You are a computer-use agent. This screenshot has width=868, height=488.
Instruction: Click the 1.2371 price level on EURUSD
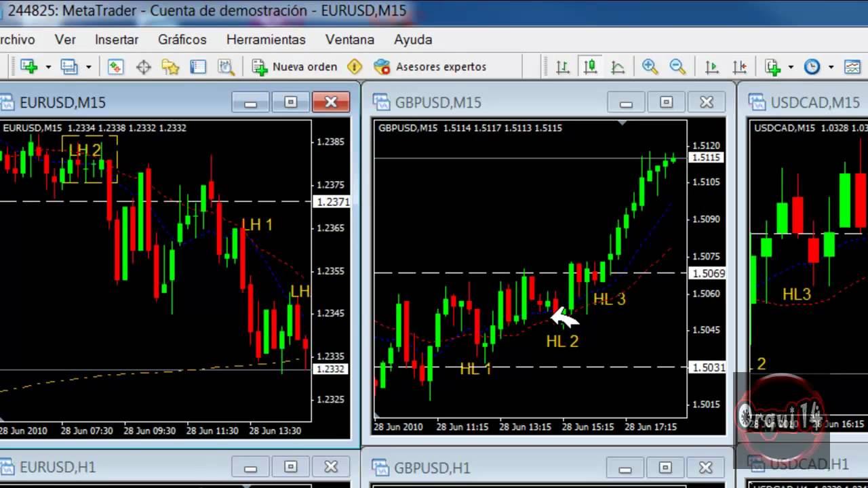[331, 202]
